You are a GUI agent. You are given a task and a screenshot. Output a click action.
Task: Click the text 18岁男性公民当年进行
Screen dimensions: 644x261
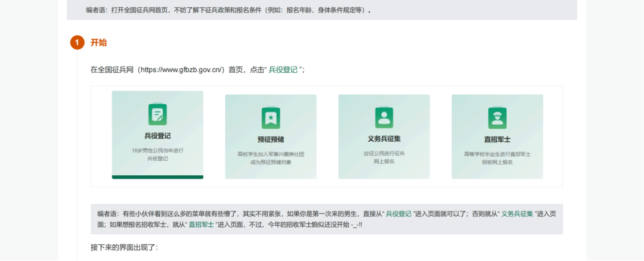click(157, 151)
